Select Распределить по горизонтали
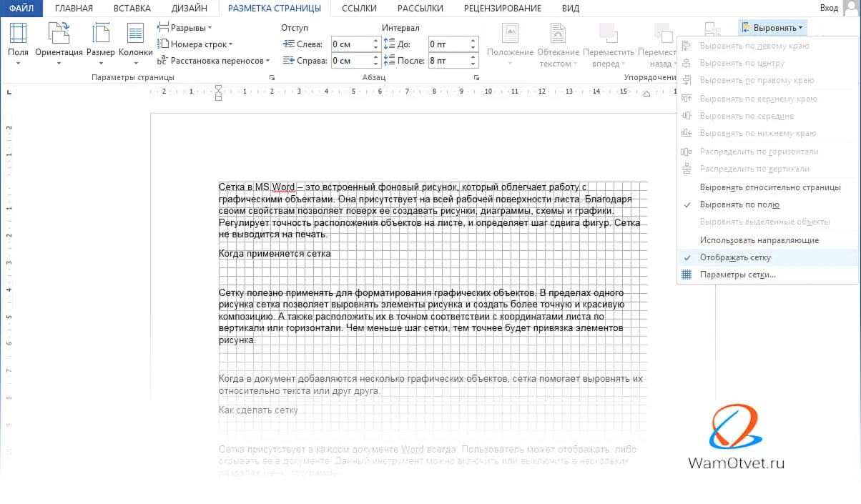This screenshot has height=504, width=861. (x=768, y=152)
